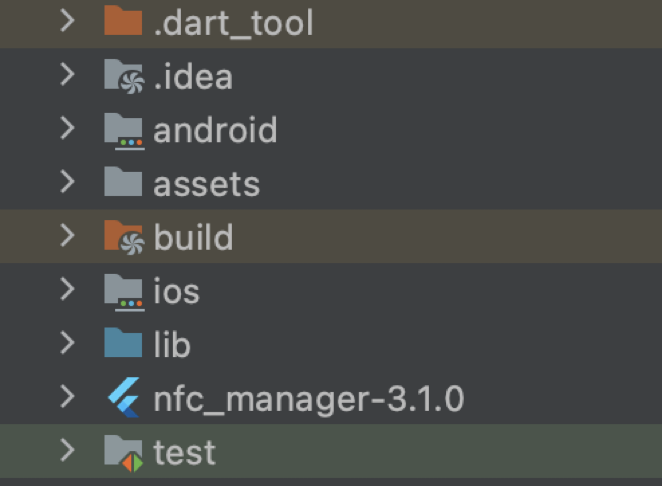Select the nfc_manager-3.1.0 label
Viewport: 662px width, 486px height.
tap(308, 400)
